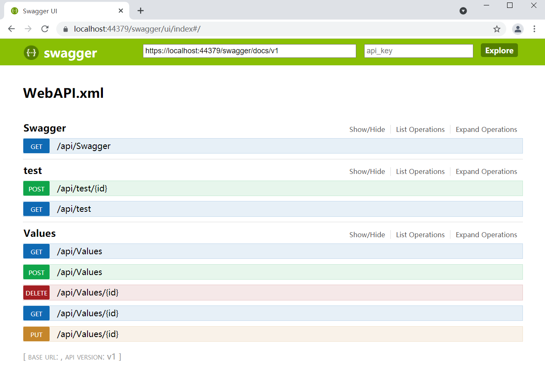Click the swagger header title link
545x392 pixels.
[70, 53]
